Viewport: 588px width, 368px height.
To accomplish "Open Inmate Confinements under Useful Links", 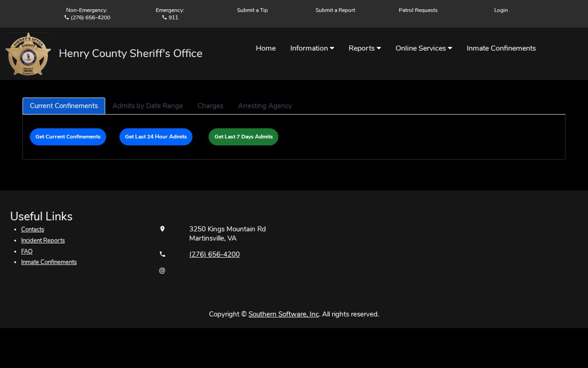I will pos(49,262).
